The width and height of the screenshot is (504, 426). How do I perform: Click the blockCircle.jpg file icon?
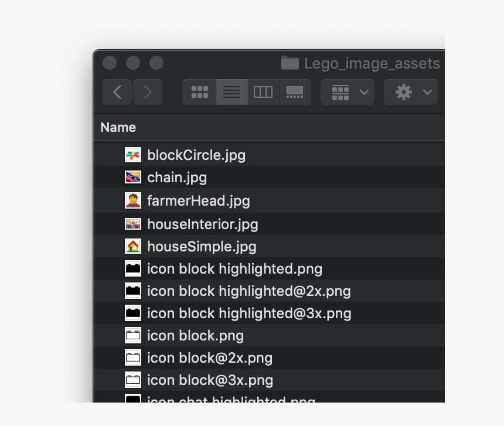click(x=132, y=155)
